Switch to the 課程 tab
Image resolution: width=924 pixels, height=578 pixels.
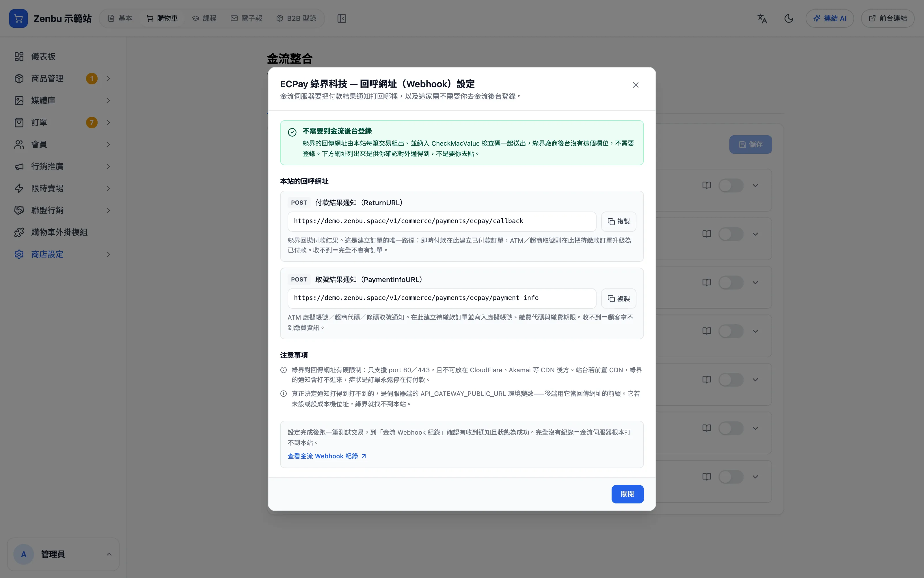(204, 18)
